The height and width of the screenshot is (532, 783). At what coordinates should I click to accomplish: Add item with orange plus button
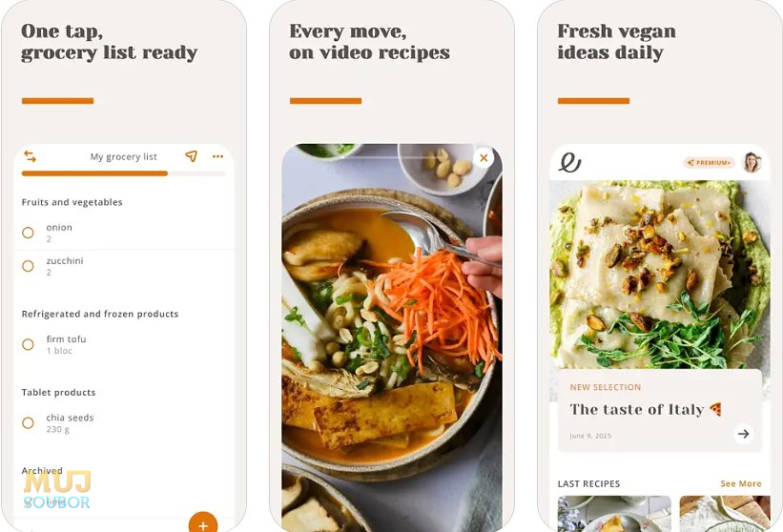click(203, 523)
